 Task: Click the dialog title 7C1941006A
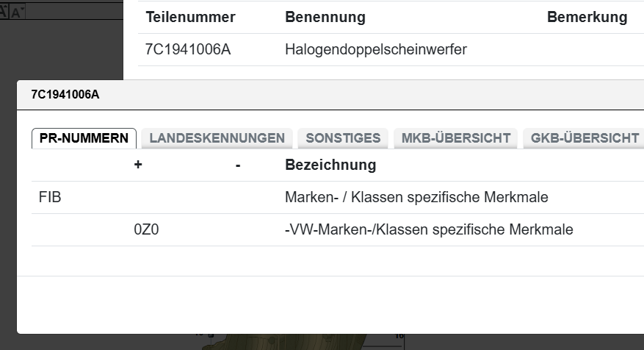(65, 95)
